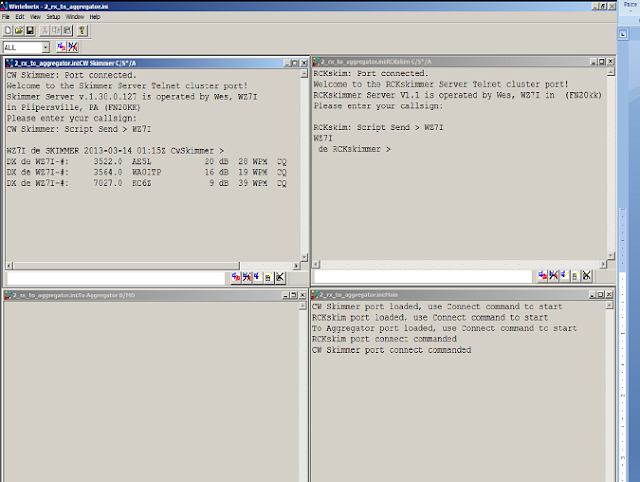Maximize the CW Skimmer child window

pyautogui.click(x=295, y=63)
